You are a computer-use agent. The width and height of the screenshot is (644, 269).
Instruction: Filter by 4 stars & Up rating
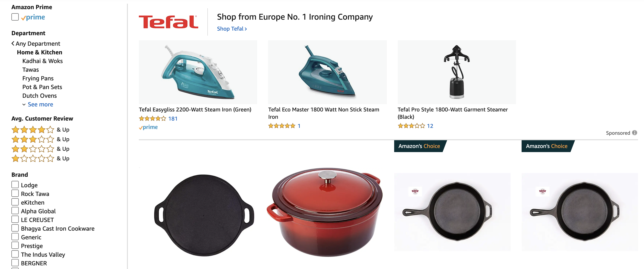point(40,129)
